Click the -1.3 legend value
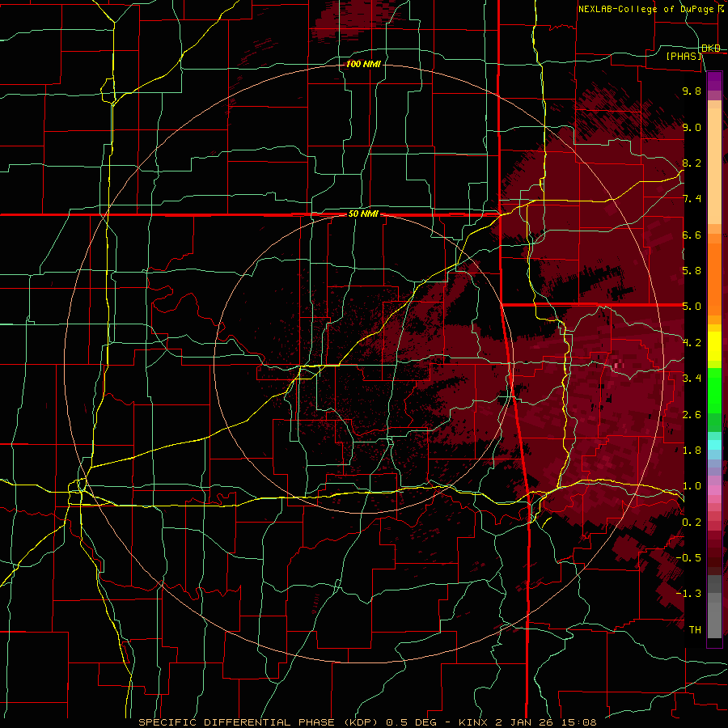728x728 pixels. click(x=688, y=594)
